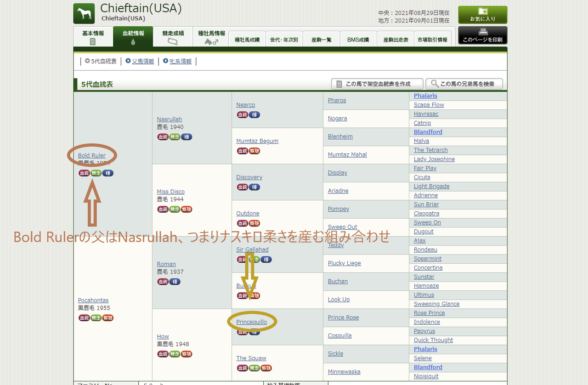Print this page via このページを印刷 button
Image resolution: width=588 pixels, height=385 pixels.
(483, 35)
